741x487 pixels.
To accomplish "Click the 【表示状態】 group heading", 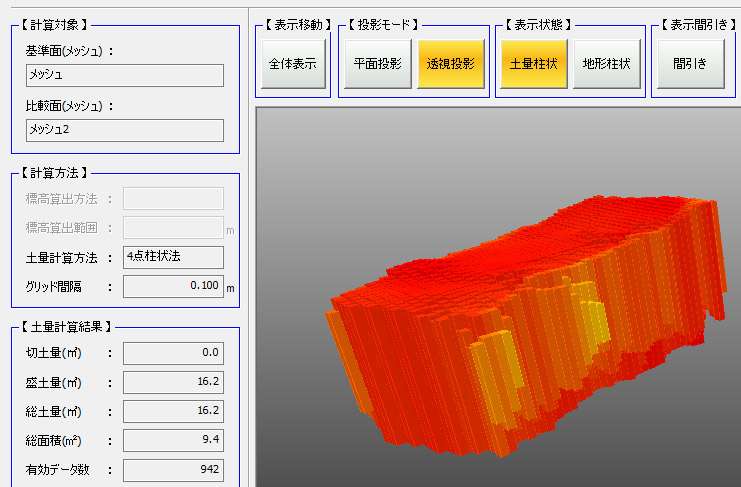I will click(x=538, y=25).
